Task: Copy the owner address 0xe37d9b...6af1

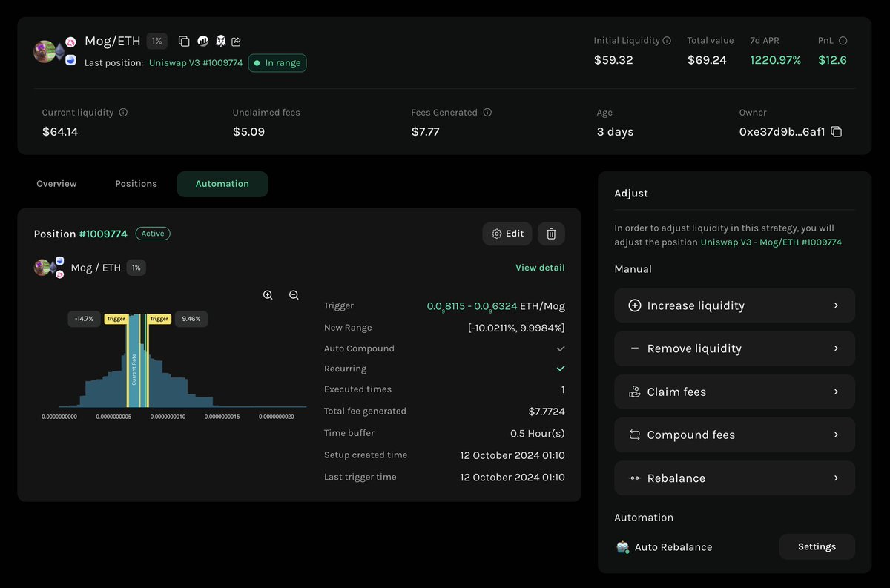Action: (837, 132)
